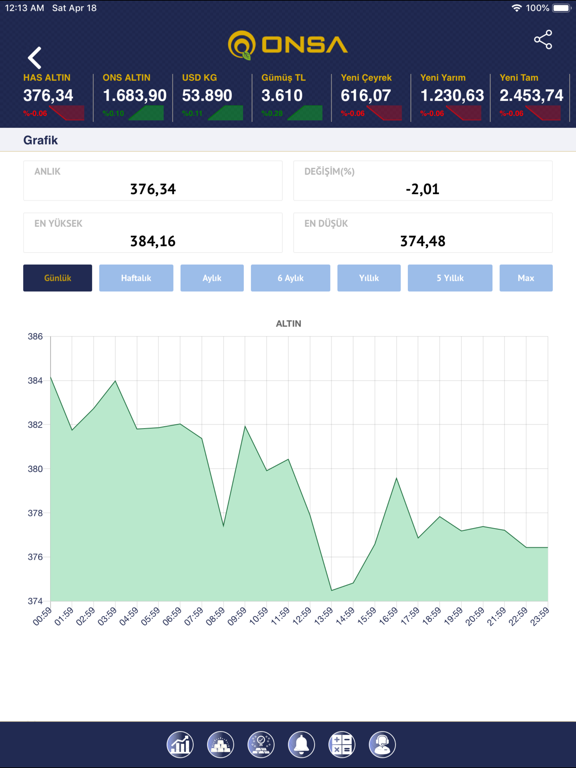Image resolution: width=576 pixels, height=768 pixels.
Task: Show the Yıllık chart range
Action: (x=369, y=278)
